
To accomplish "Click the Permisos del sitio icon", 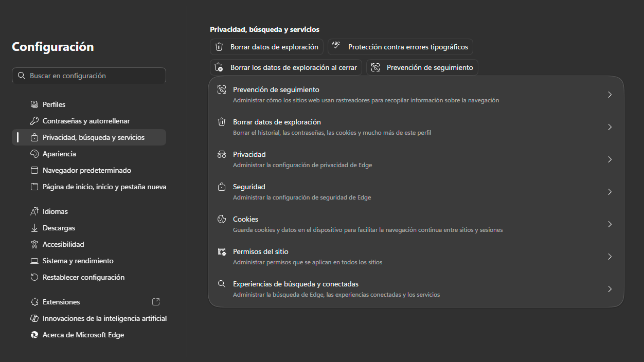I will [x=222, y=251].
